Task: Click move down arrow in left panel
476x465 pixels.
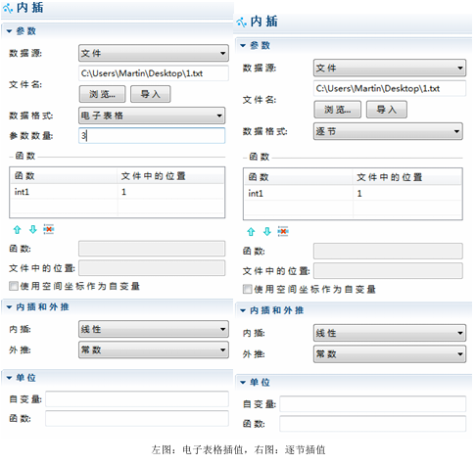Action: 33,230
